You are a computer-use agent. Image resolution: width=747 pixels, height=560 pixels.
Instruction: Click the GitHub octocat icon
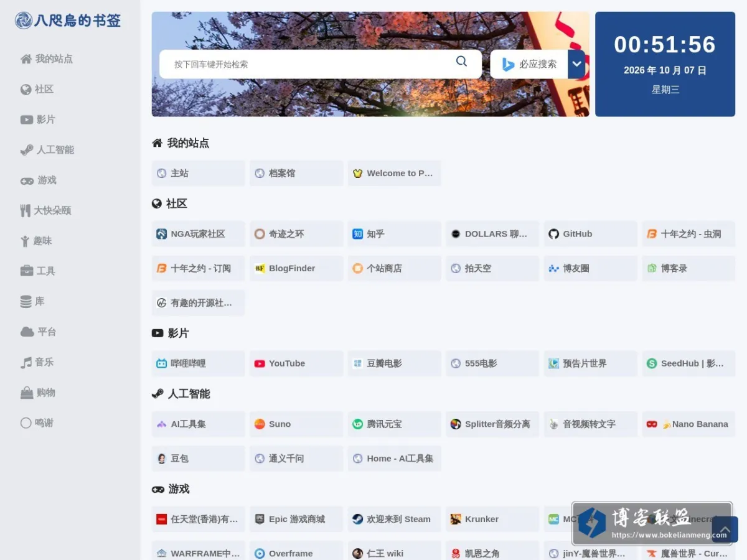(x=554, y=234)
